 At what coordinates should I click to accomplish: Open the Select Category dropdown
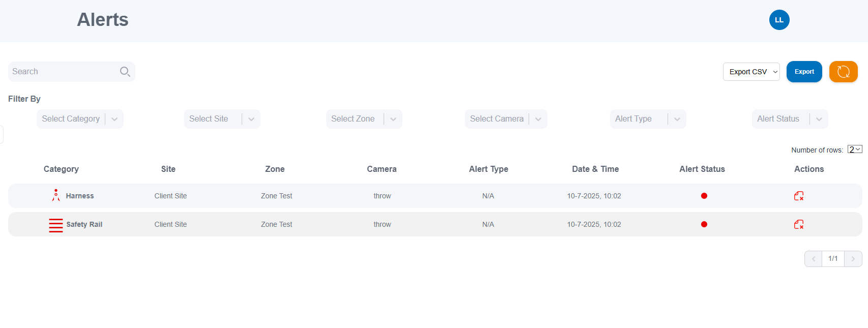(80, 119)
